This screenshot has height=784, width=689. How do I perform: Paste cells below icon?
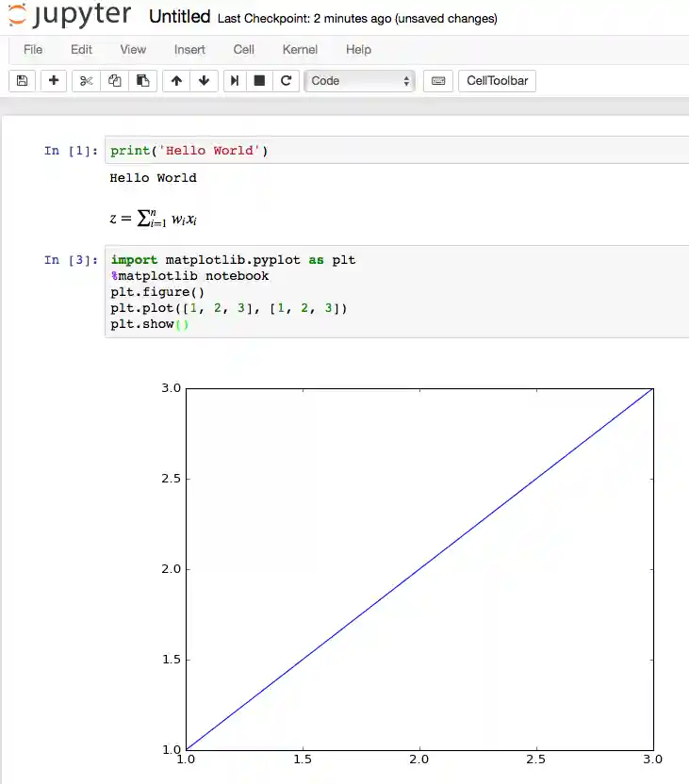point(142,81)
